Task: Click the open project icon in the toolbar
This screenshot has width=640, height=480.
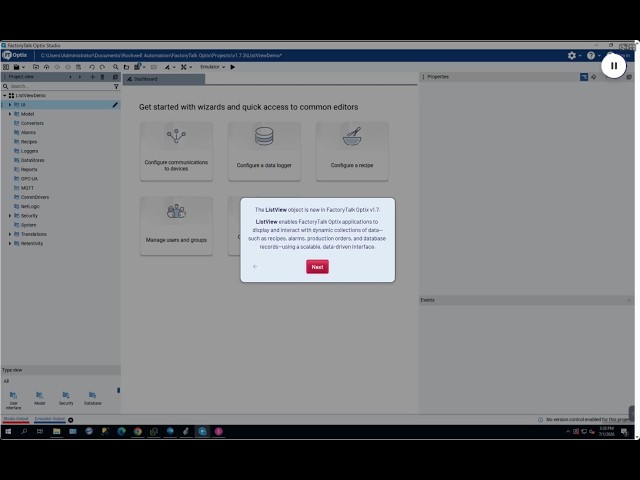Action: click(x=36, y=67)
